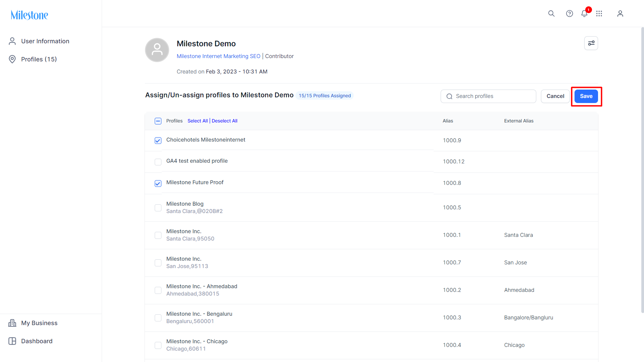Check Milestone Inc. - Ahmedabad profile

158,291
